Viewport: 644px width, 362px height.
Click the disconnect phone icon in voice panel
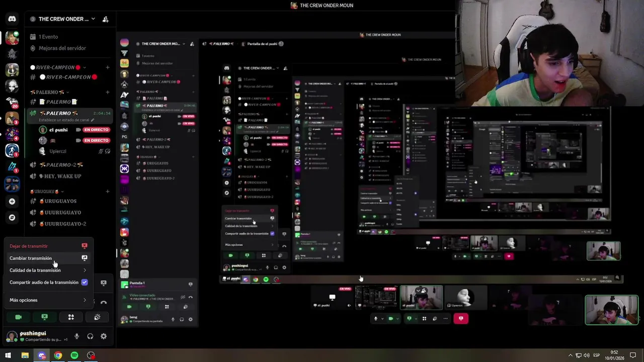tap(104, 303)
